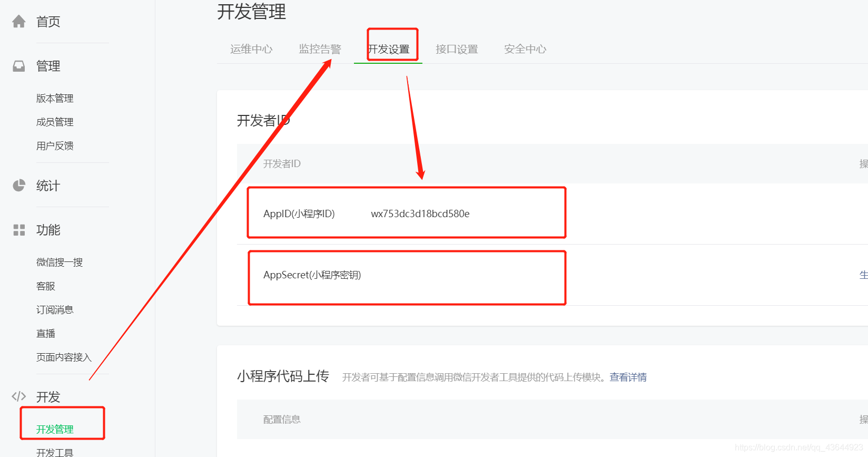Switch to the 接口设置 tab
This screenshot has height=457, width=868.
click(457, 49)
